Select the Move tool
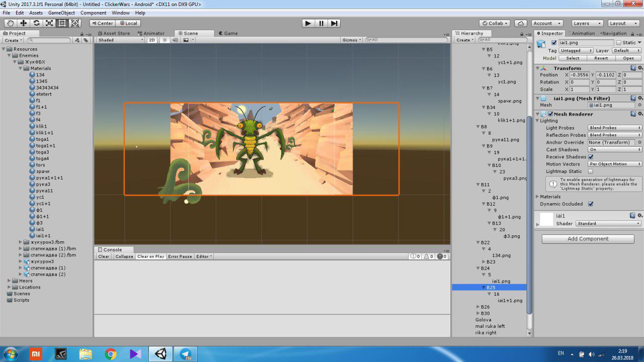The height and width of the screenshot is (362, 644). pyautogui.click(x=24, y=23)
